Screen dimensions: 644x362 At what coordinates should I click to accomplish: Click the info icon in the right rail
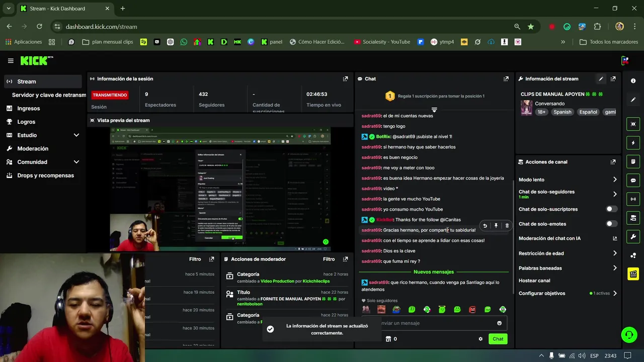pos(633,81)
